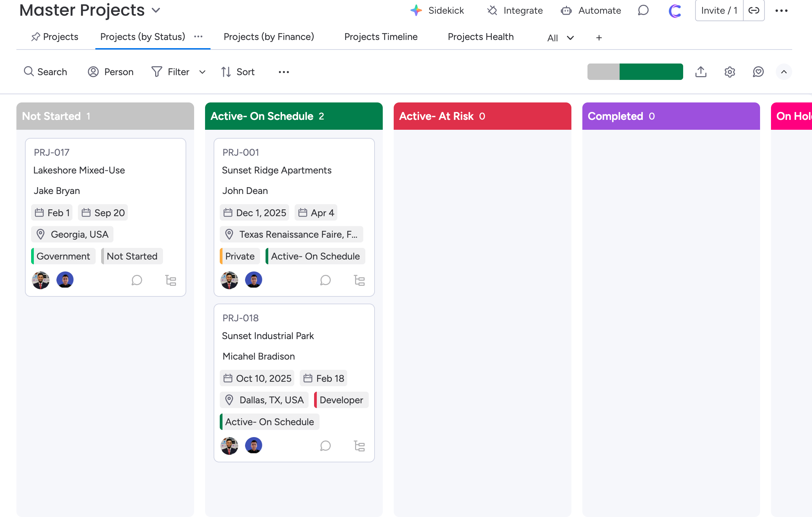Click the Invite / 1 button
The image size is (812, 517).
pyautogui.click(x=719, y=11)
